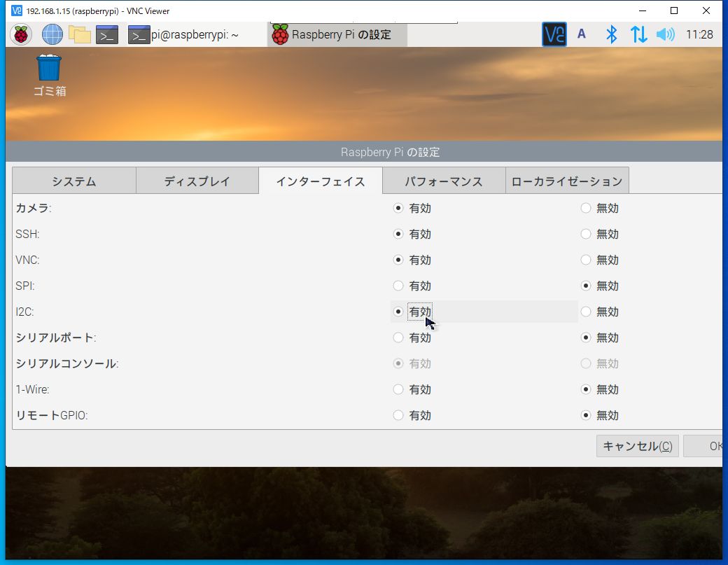Viewport: 728px width, 565px height.
Task: Open the ゴミ箱 trash icon
Action: point(48,68)
